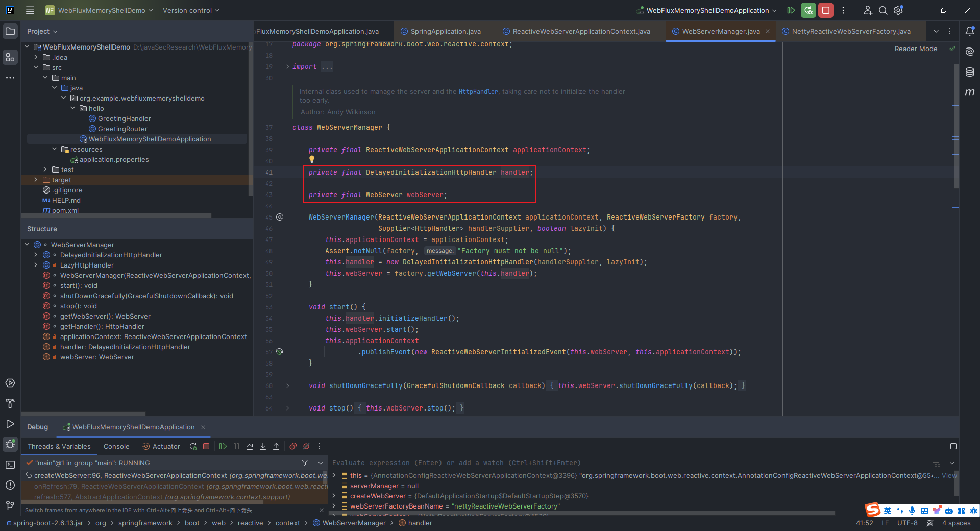The image size is (980, 531).
Task: Click UTF-8 encoding in status bar
Action: coord(907,523)
